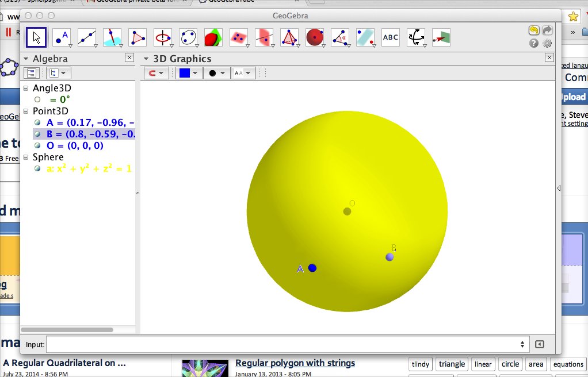Select the Perpendicular Plane tool
The width and height of the screenshot is (588, 377).
(265, 37)
